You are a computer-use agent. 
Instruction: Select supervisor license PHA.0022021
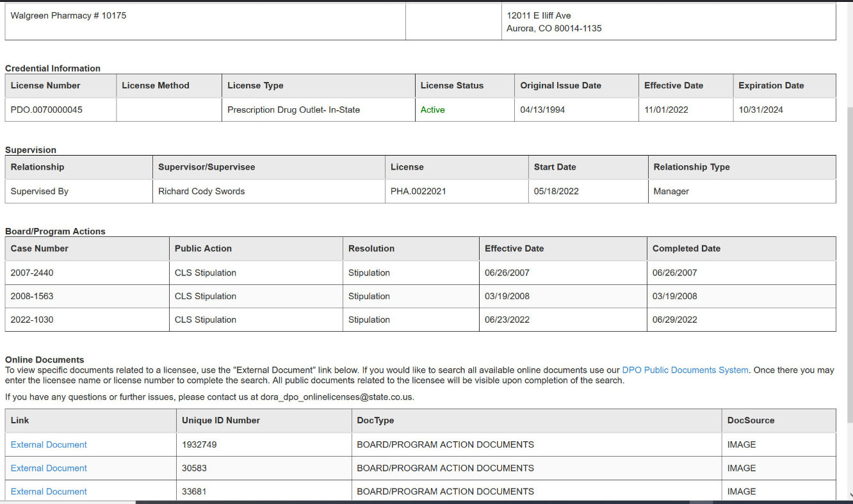(x=418, y=191)
